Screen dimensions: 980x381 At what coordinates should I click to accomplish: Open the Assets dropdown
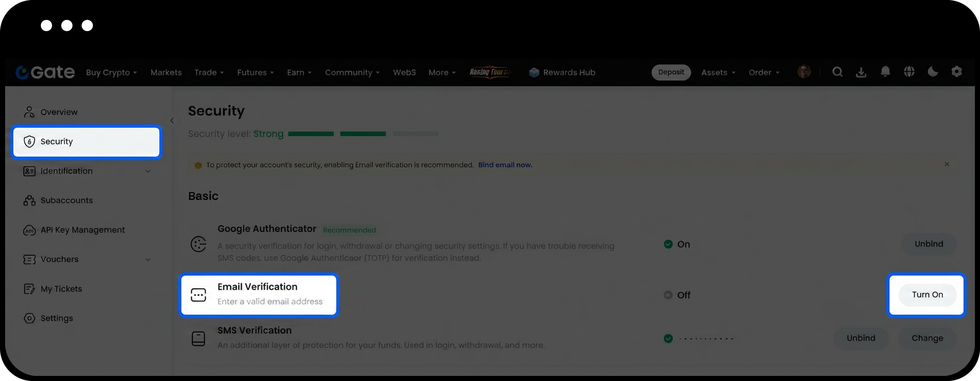(x=718, y=72)
